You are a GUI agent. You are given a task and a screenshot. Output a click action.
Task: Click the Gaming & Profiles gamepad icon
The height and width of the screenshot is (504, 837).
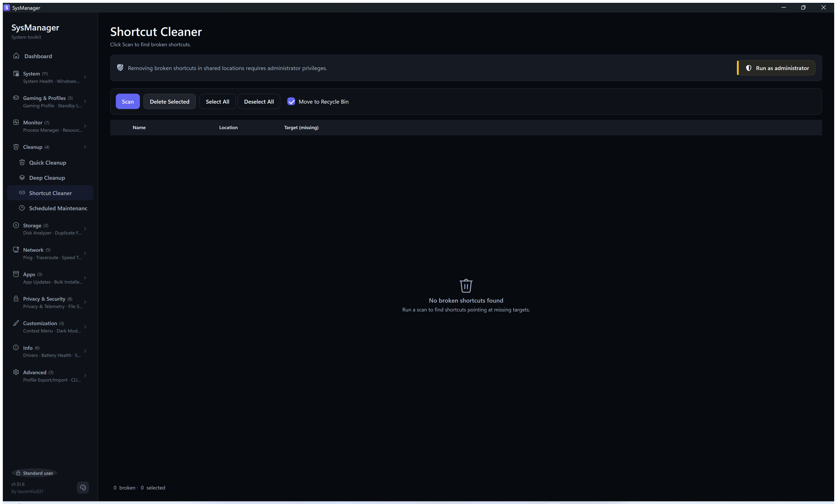pyautogui.click(x=16, y=98)
